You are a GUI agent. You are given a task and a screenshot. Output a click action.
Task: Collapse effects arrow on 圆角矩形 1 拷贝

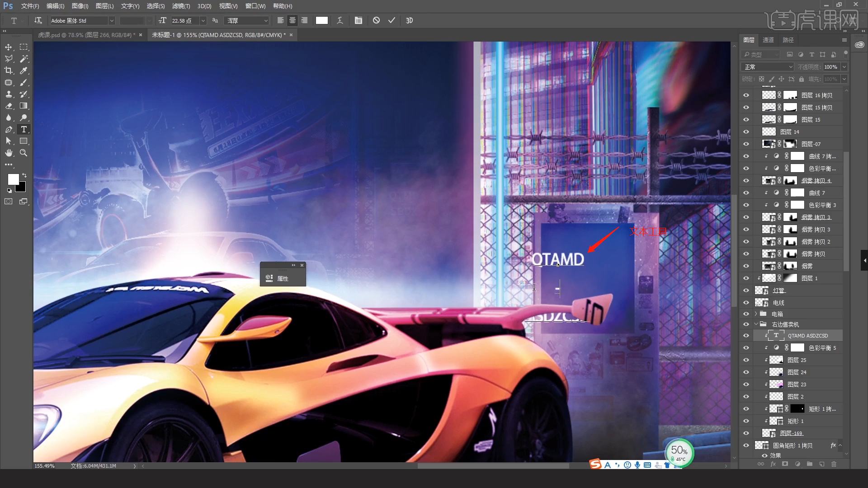(x=840, y=446)
